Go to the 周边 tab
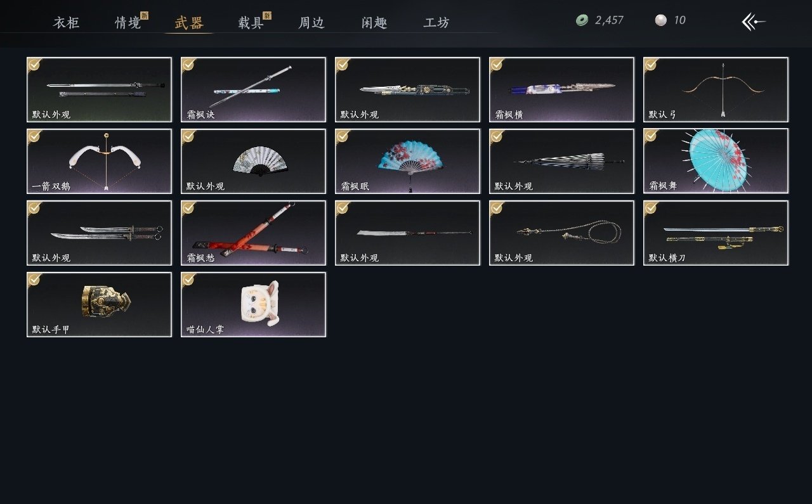 point(311,23)
